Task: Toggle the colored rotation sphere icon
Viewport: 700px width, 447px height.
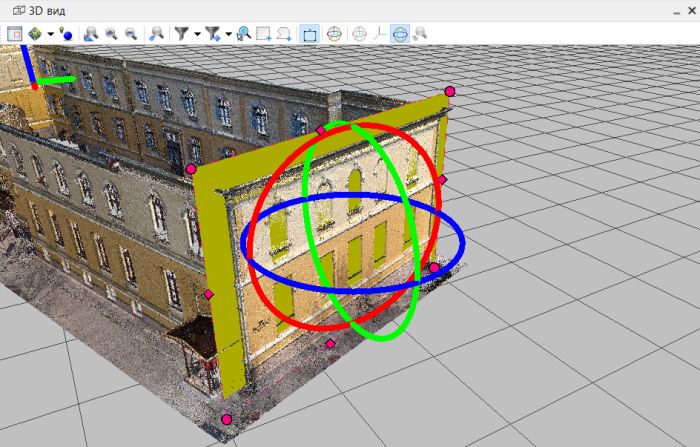Action: (x=334, y=33)
